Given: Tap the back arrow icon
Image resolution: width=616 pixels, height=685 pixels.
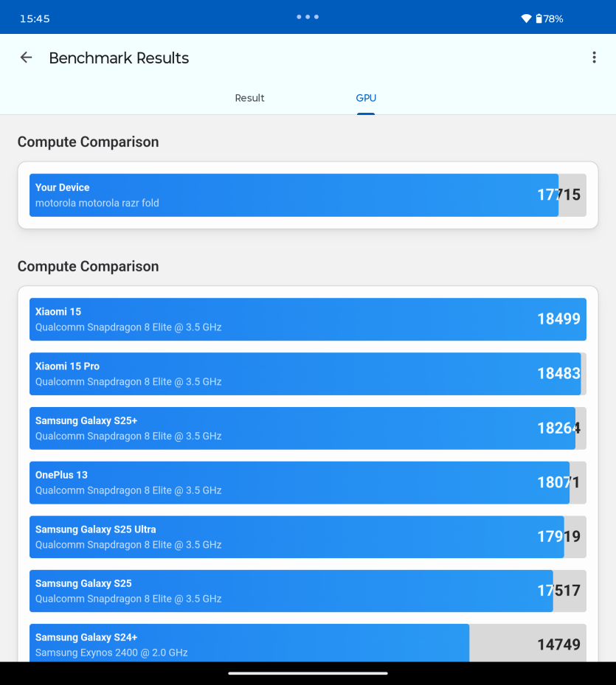Looking at the screenshot, I should (27, 58).
